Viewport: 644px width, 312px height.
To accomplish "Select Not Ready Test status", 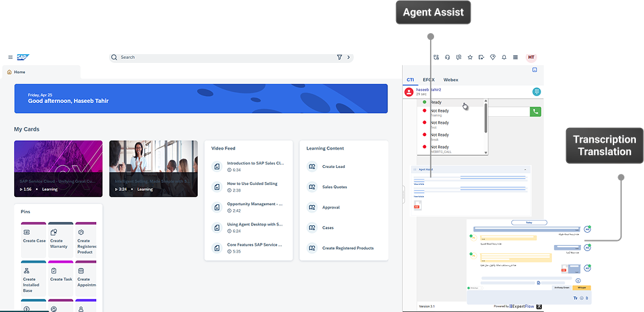I will (451, 125).
